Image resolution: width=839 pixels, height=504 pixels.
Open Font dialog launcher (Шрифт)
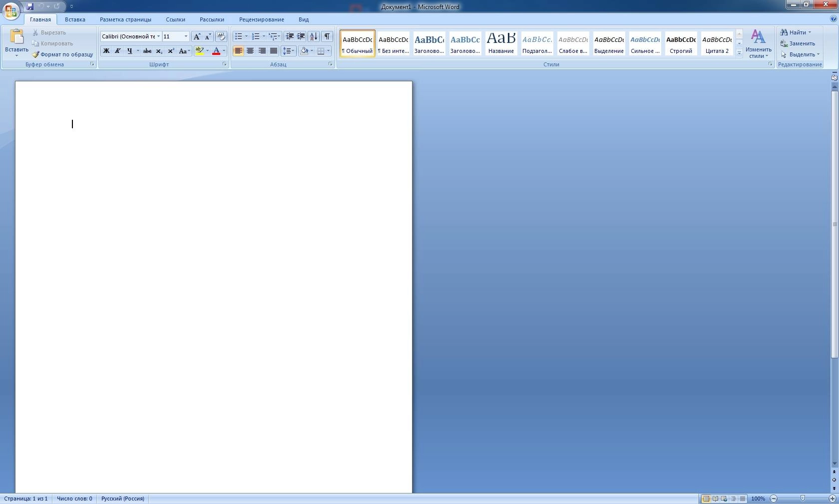coord(224,64)
